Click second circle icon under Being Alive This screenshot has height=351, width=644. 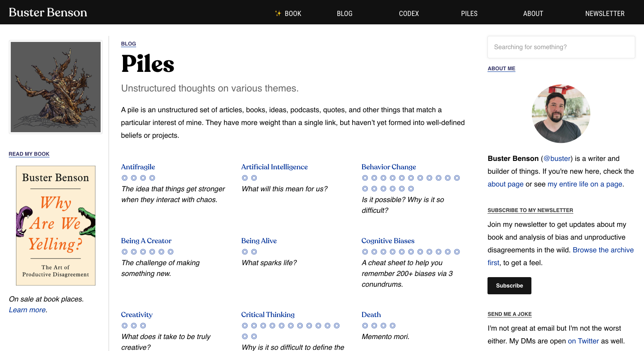[254, 252]
